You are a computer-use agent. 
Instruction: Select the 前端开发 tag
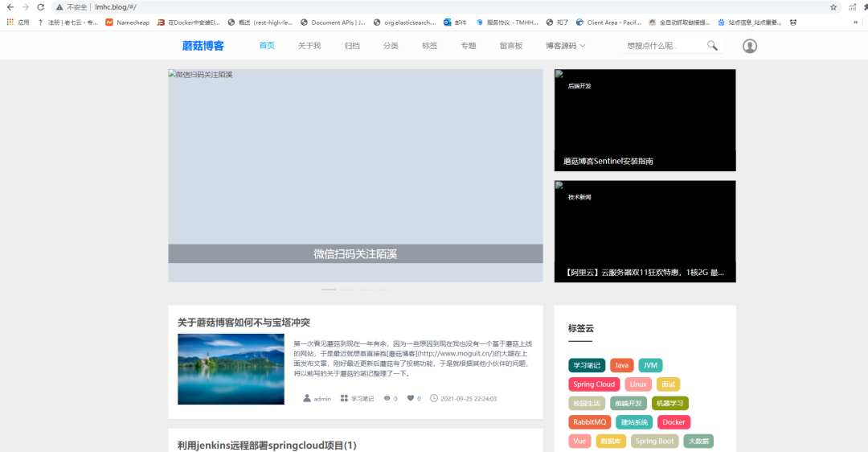point(628,403)
